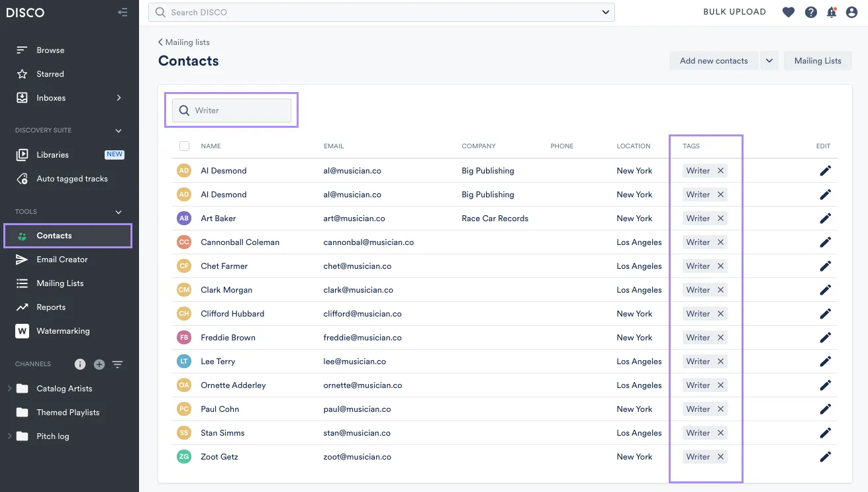Click the Mailing Lists button

818,61
